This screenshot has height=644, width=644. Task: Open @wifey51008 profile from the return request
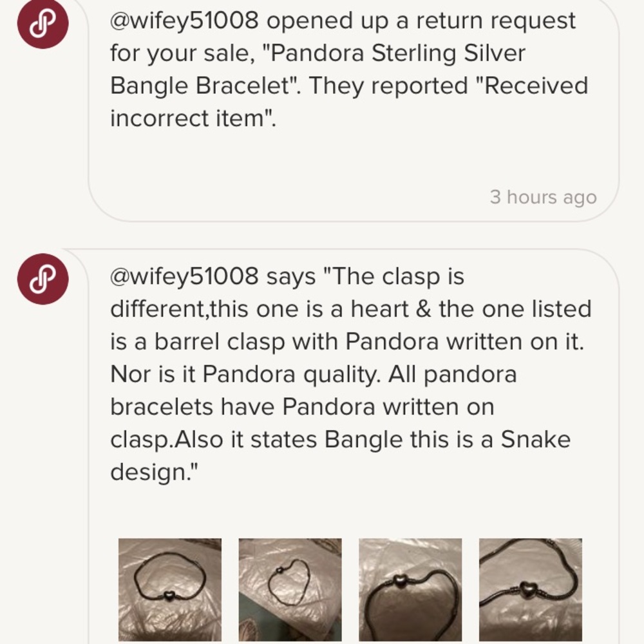pos(184,19)
